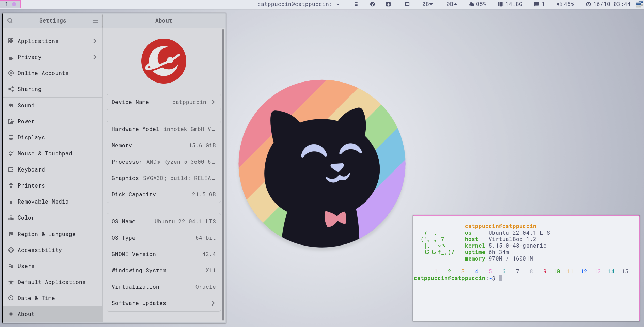Click the memory 14.8G indicator in top bar
The width and height of the screenshot is (644, 327).
pyautogui.click(x=510, y=4)
